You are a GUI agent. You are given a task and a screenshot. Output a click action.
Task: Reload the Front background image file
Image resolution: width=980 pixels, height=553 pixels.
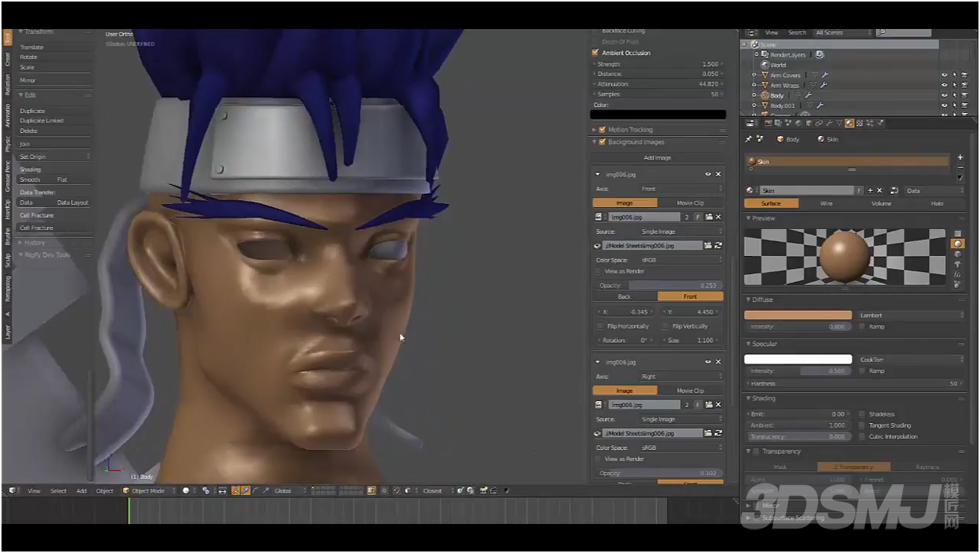coord(718,245)
